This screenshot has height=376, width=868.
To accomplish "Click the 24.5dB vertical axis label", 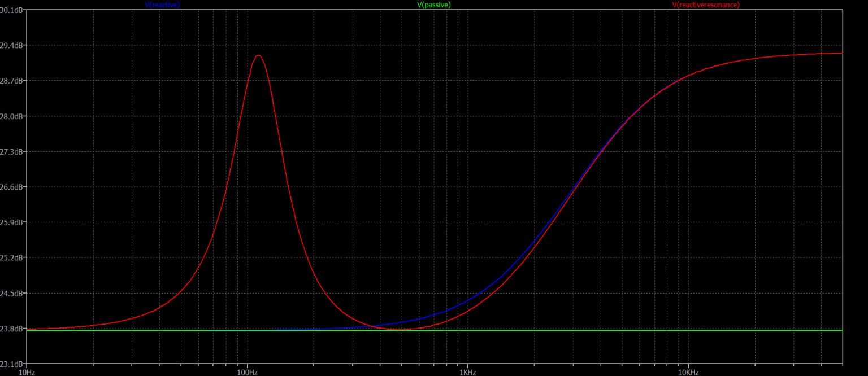I will pos(12,294).
